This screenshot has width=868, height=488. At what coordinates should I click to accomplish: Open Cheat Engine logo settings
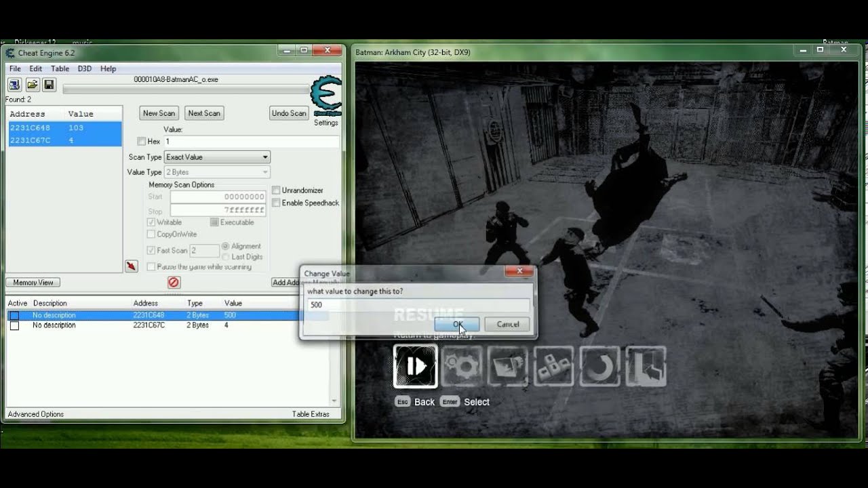pos(326,96)
